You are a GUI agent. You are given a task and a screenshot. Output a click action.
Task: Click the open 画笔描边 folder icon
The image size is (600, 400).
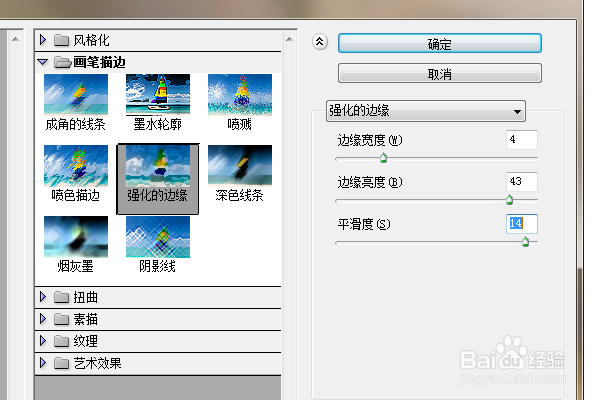point(62,62)
